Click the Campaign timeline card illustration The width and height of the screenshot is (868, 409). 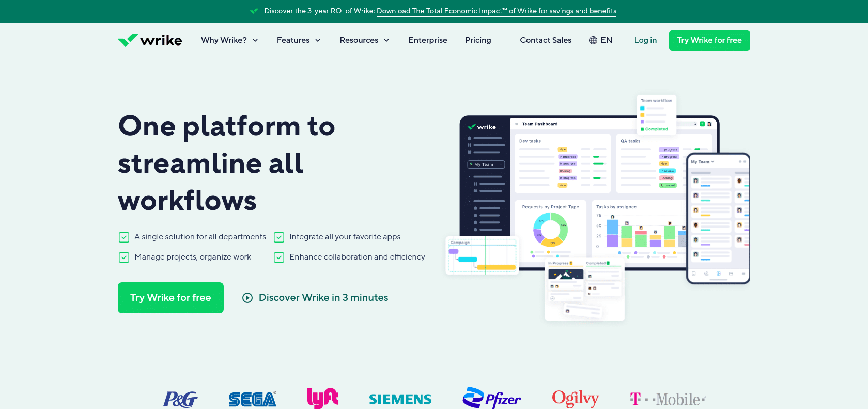tap(482, 255)
